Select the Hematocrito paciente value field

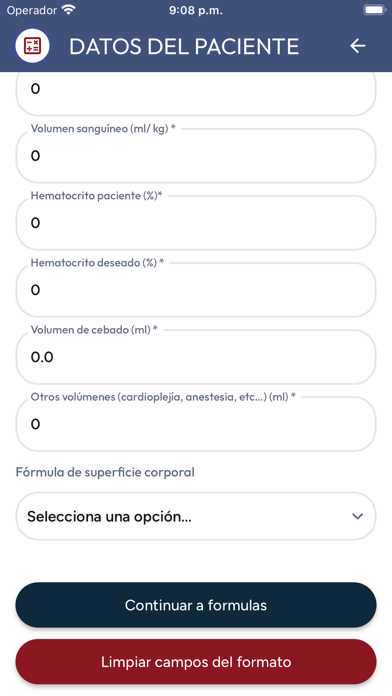[196, 223]
